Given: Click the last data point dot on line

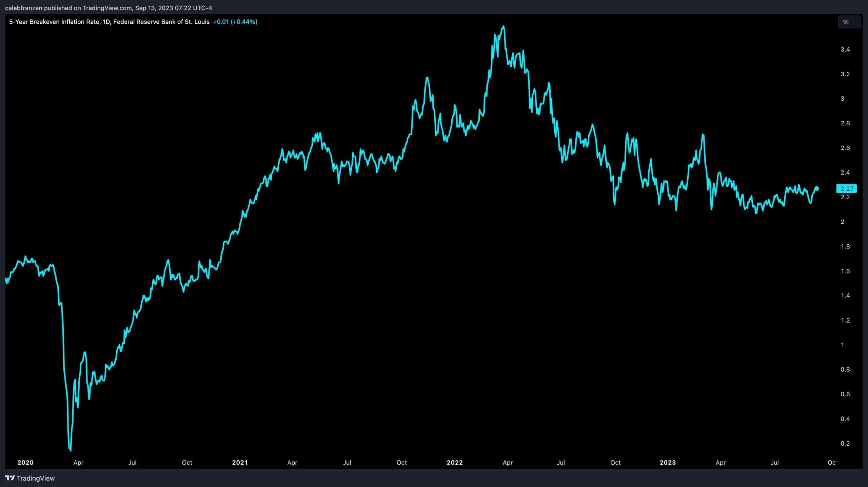Looking at the screenshot, I should click(817, 188).
